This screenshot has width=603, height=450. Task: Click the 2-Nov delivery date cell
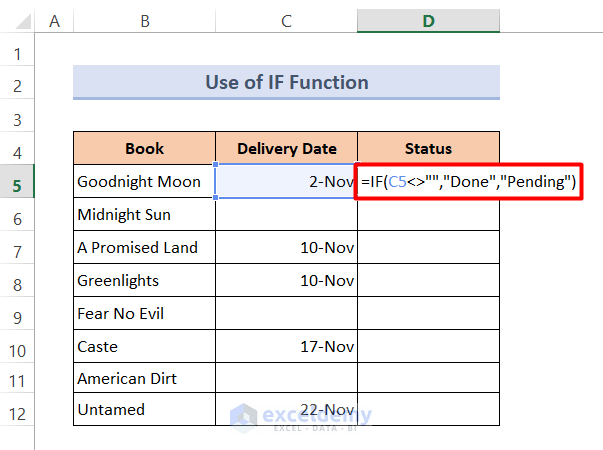(x=286, y=182)
